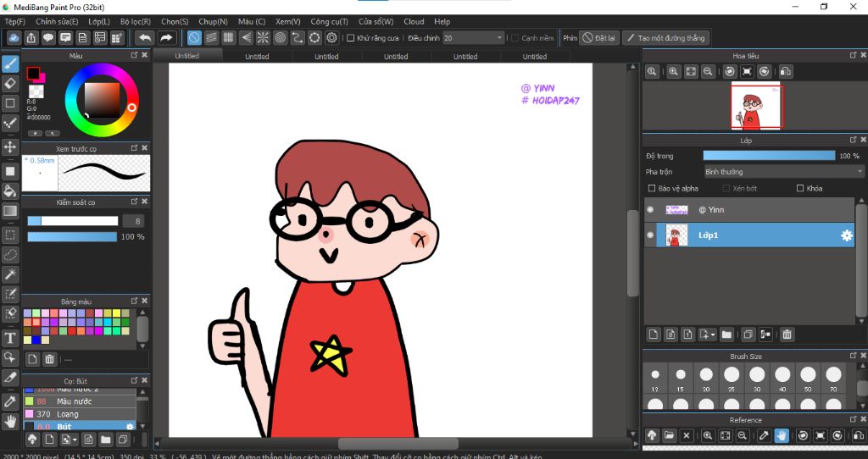Image resolution: width=868 pixels, height=459 pixels.
Task: Undock the Lớp layer panel
Action: [853, 140]
